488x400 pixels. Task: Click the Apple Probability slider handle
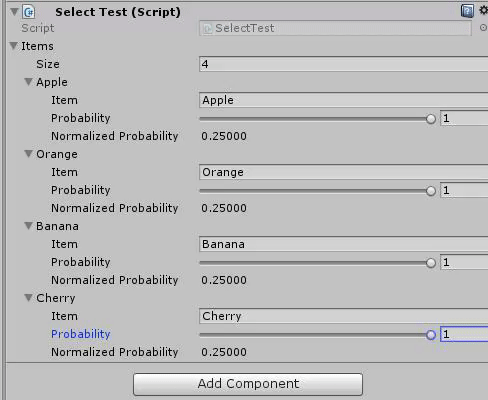(x=431, y=119)
